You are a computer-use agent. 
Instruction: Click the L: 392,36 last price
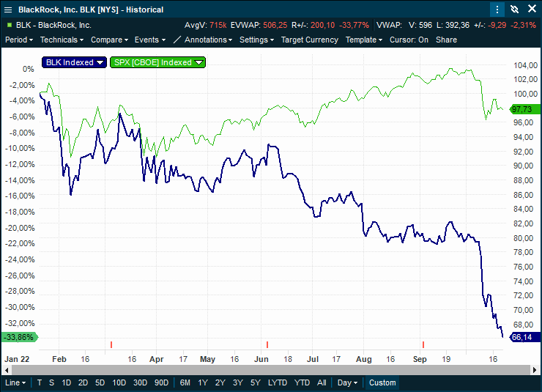point(453,25)
